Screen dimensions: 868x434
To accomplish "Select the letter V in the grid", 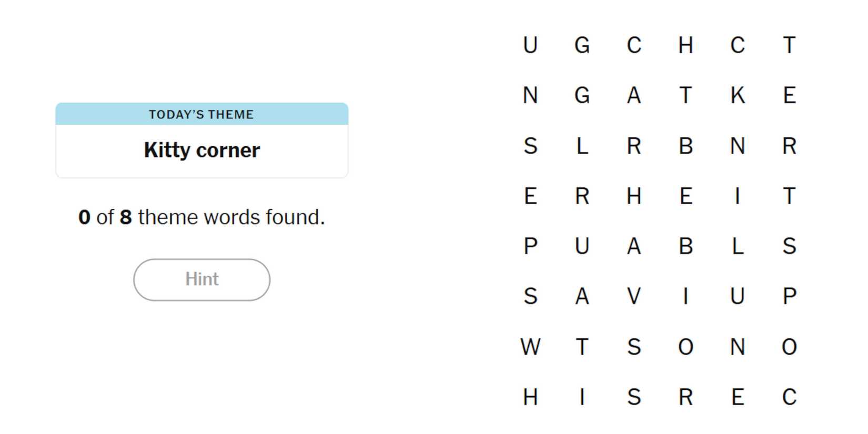I will coord(634,296).
